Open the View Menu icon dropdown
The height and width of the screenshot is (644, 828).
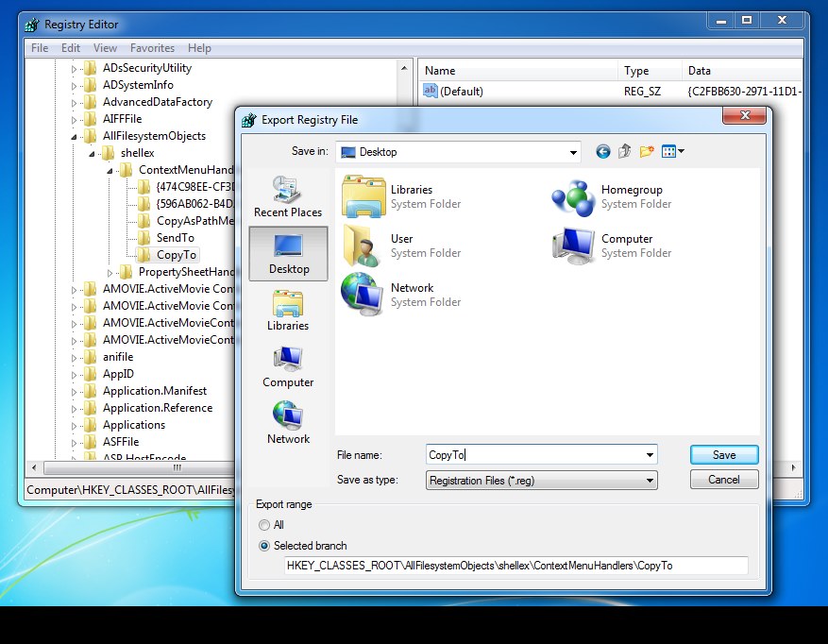pyautogui.click(x=673, y=152)
